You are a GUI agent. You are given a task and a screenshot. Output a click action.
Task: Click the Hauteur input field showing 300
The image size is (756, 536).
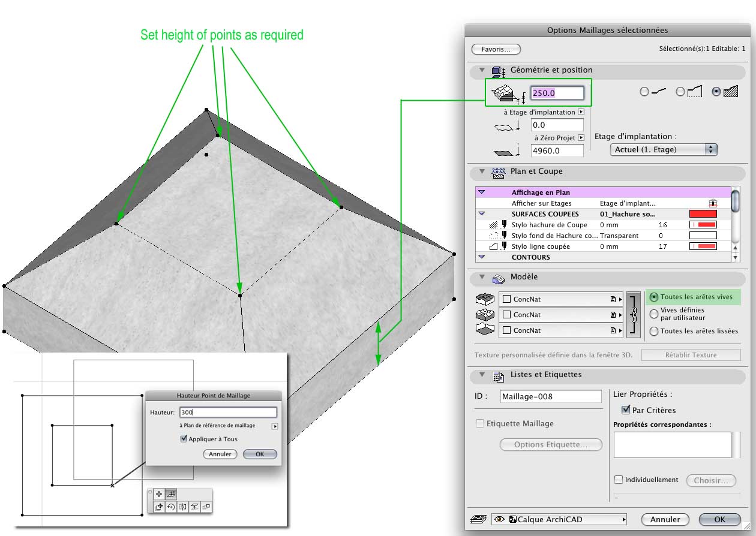228,412
